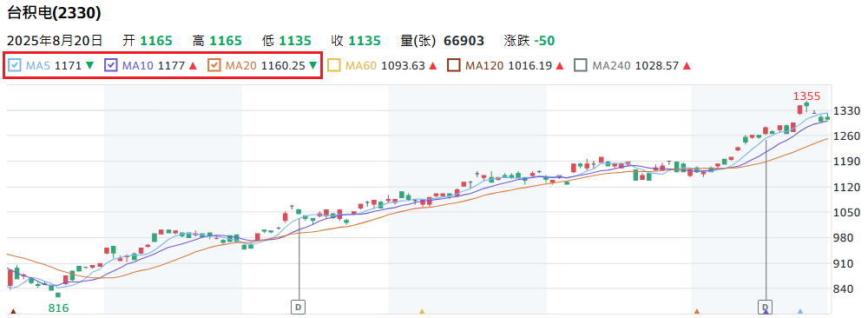Uncheck the MA10 moving average checkbox
This screenshot has height=318, width=868.
[111, 65]
